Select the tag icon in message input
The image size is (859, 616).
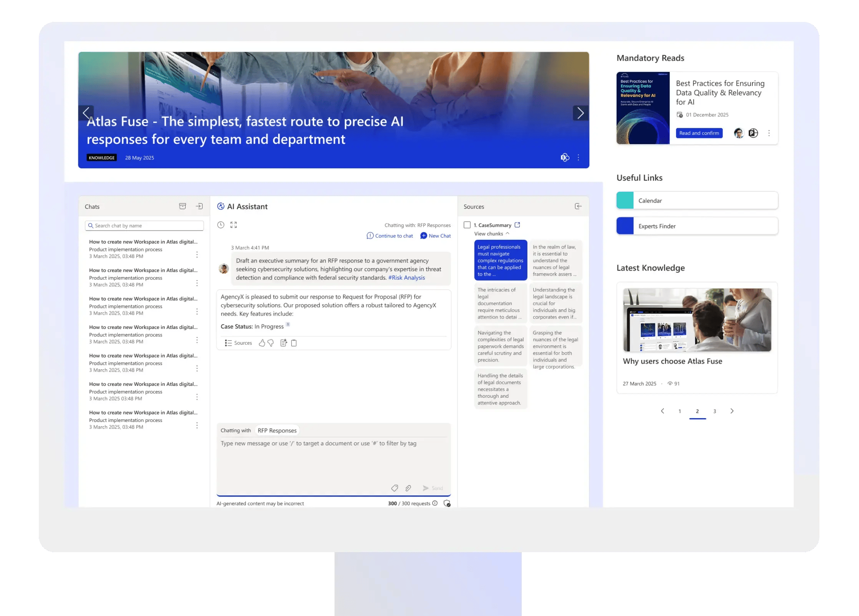click(x=395, y=488)
